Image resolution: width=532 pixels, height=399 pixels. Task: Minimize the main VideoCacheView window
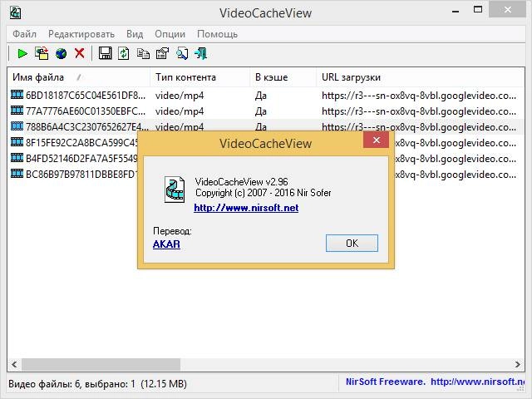point(456,12)
